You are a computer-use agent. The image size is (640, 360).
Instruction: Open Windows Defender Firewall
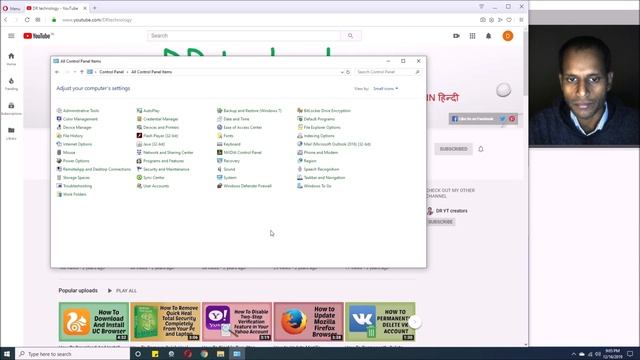click(x=244, y=186)
